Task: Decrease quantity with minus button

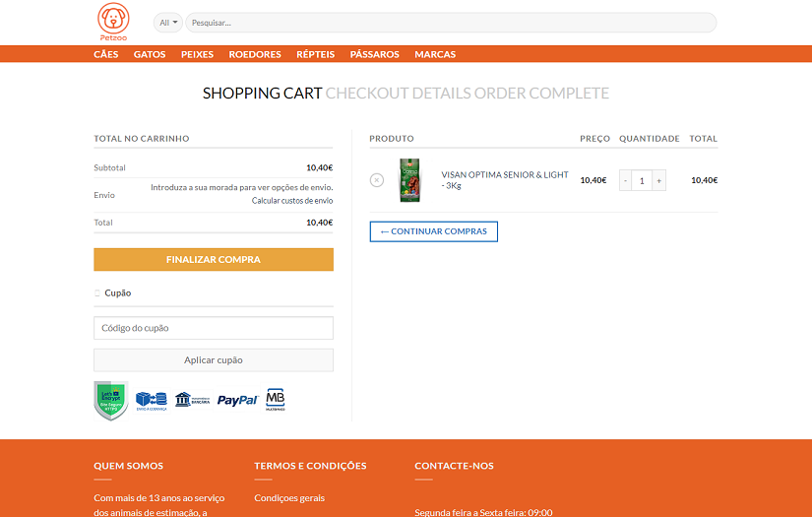Action: (626, 180)
